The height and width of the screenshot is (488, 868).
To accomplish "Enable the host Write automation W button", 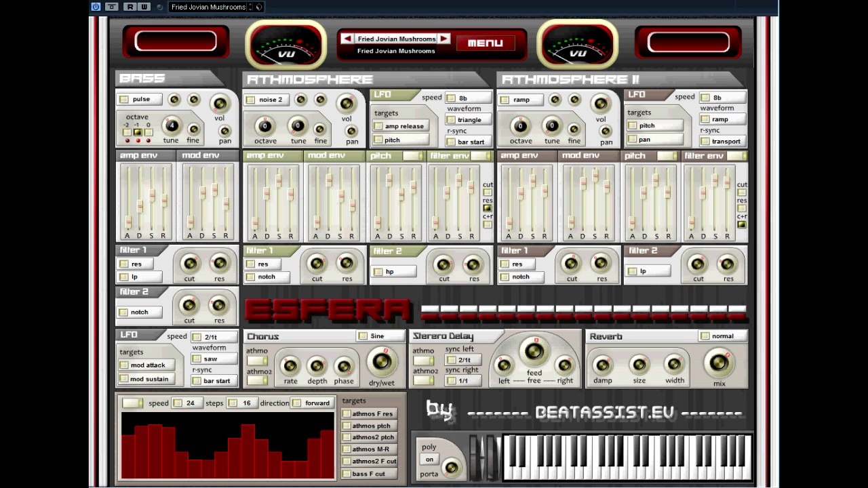I will [144, 7].
